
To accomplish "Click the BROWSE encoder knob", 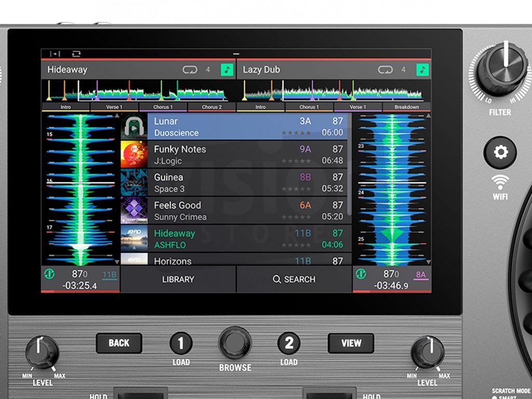I will click(235, 343).
